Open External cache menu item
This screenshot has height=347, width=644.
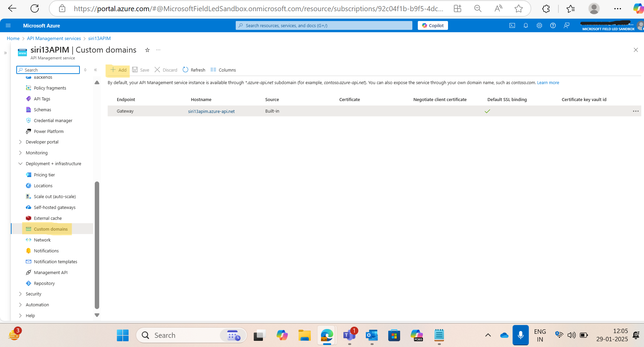[x=48, y=218]
